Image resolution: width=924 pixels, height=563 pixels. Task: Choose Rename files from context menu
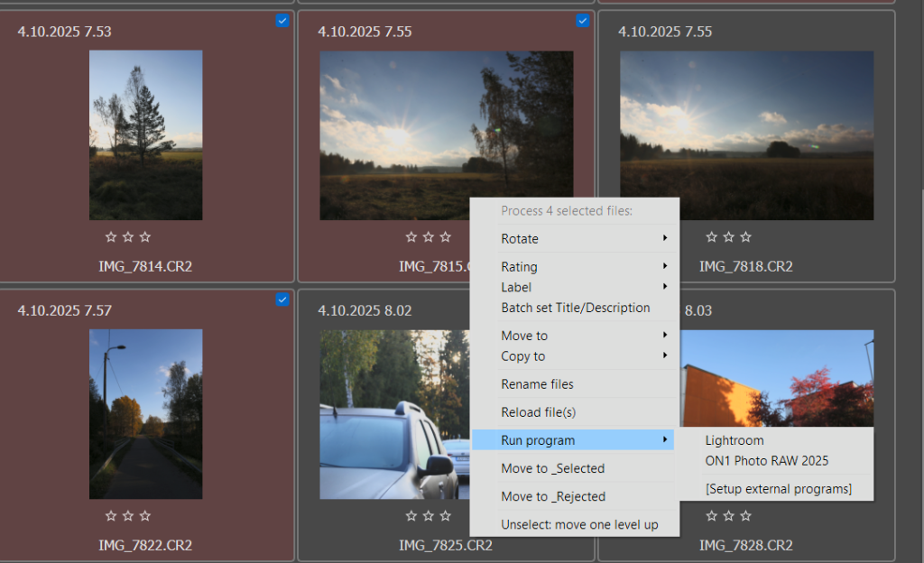click(537, 384)
